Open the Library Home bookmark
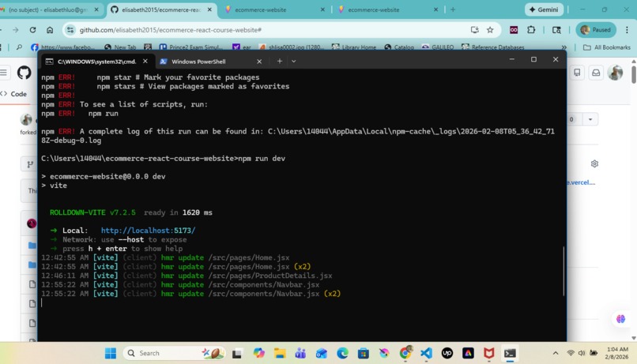Screen dimensions: 637x364 pos(354,47)
